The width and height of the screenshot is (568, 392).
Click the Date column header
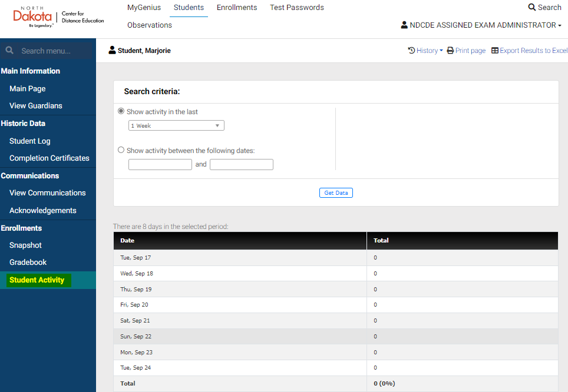[x=240, y=240]
